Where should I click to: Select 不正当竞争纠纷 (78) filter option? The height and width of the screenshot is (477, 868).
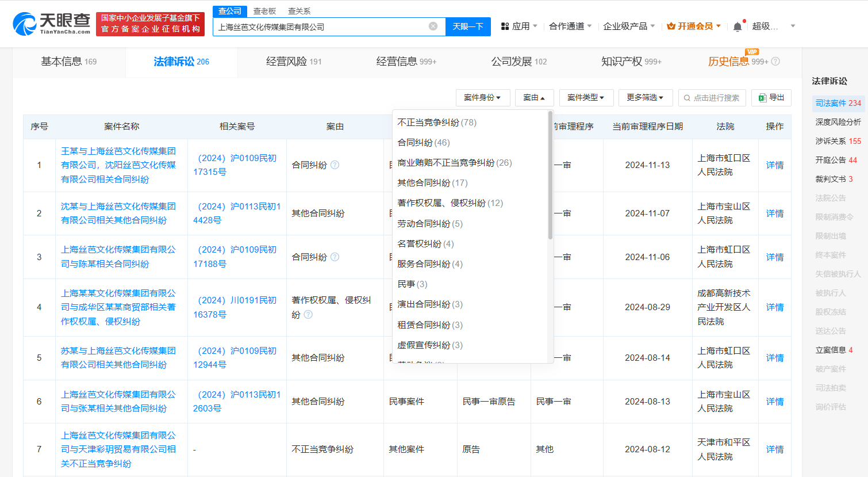point(437,123)
